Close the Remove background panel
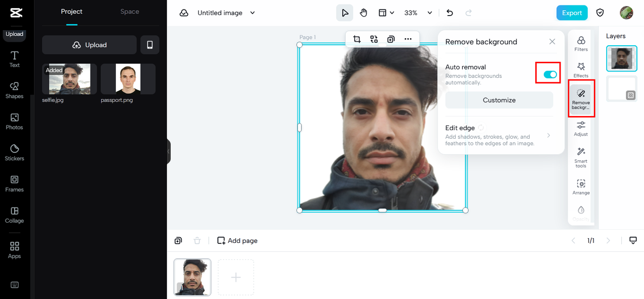 tap(552, 42)
